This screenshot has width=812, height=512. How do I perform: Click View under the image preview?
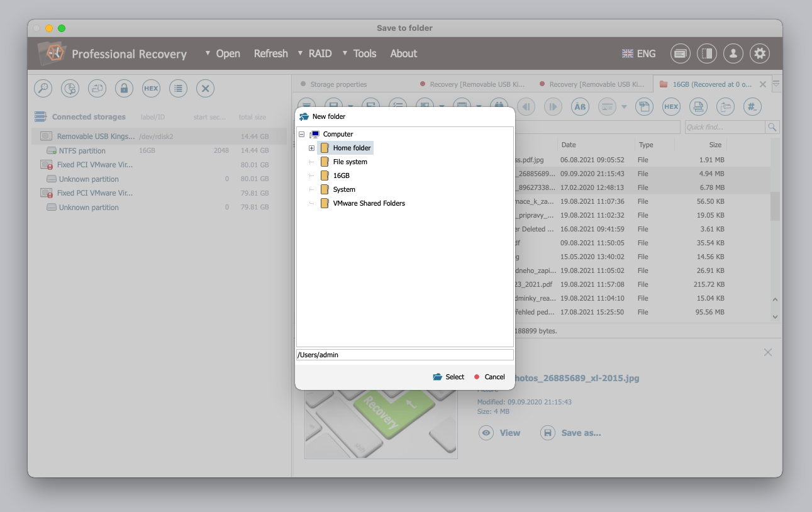[500, 433]
